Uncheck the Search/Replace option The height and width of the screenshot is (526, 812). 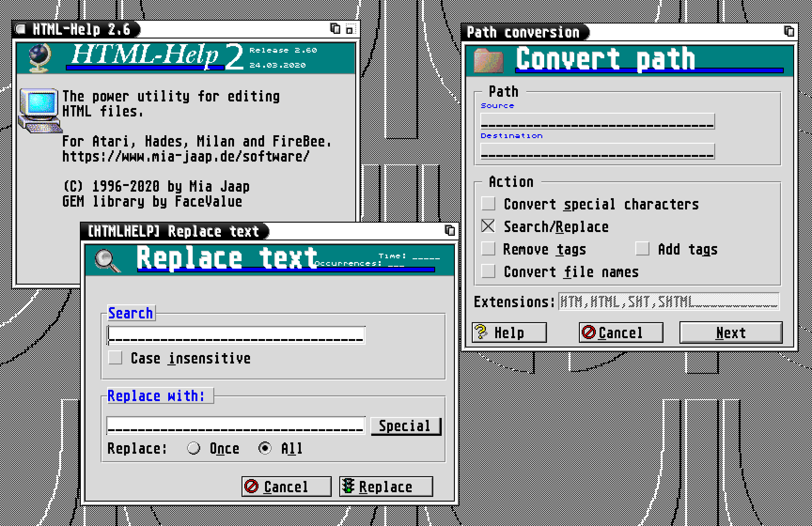click(488, 226)
